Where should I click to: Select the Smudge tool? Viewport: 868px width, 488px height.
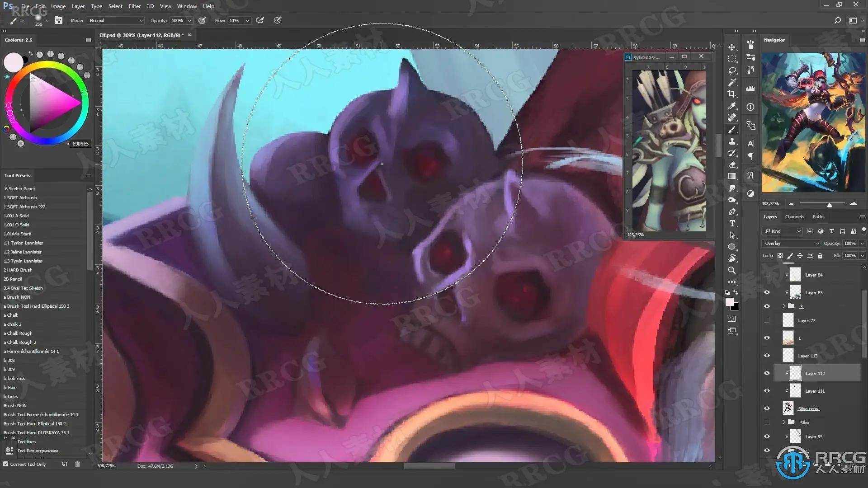(732, 188)
